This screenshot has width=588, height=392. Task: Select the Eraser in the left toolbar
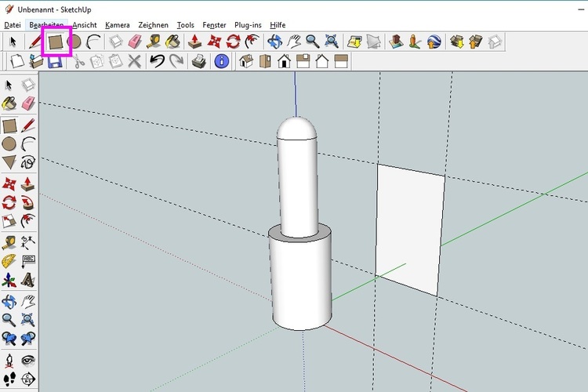28,103
